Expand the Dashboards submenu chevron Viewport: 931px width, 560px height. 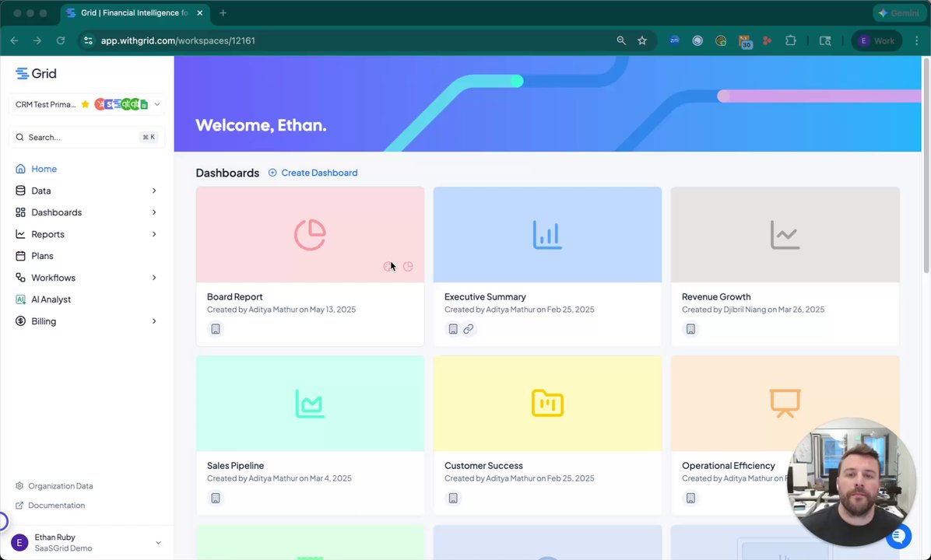(x=154, y=212)
